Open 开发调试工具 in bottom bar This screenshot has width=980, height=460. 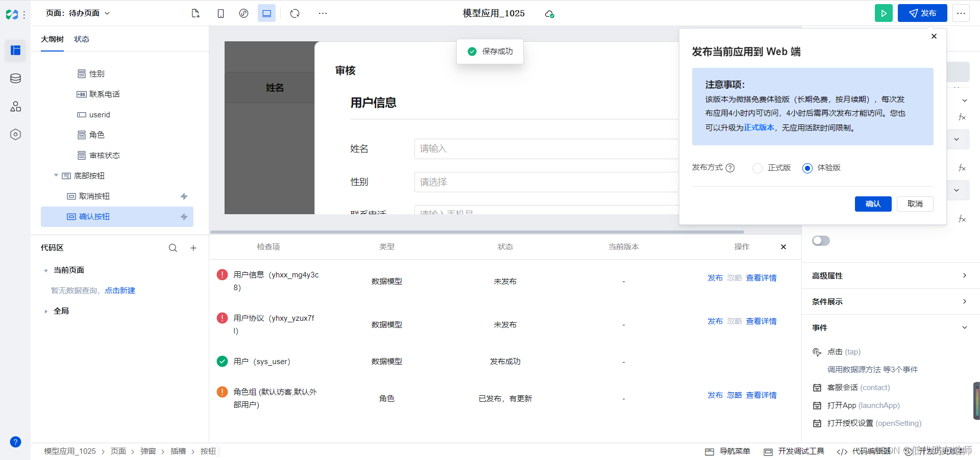(x=794, y=451)
